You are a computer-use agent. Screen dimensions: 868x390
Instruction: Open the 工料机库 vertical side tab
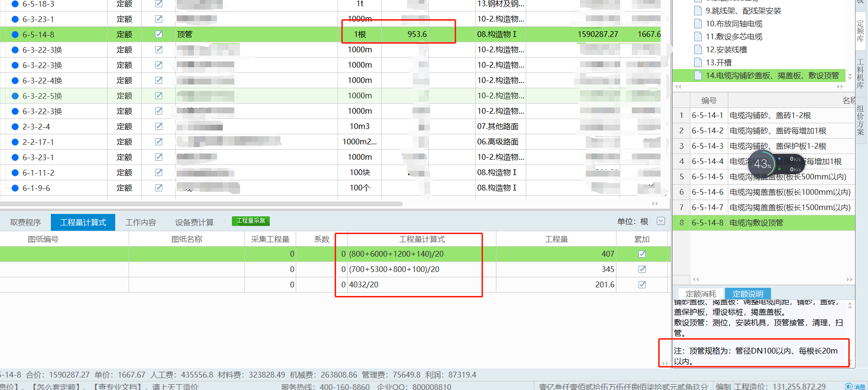pos(860,74)
